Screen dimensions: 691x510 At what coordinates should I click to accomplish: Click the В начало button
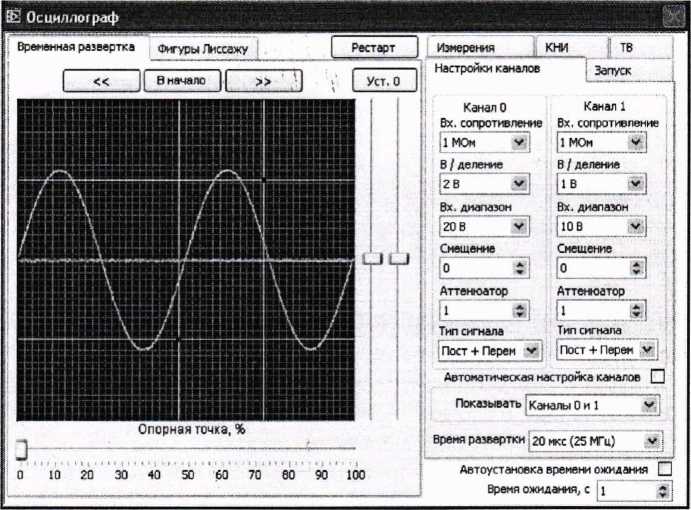[x=181, y=81]
